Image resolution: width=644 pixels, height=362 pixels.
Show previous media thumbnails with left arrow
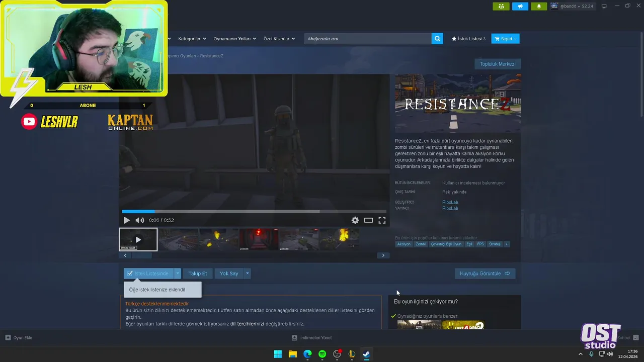[125, 255]
